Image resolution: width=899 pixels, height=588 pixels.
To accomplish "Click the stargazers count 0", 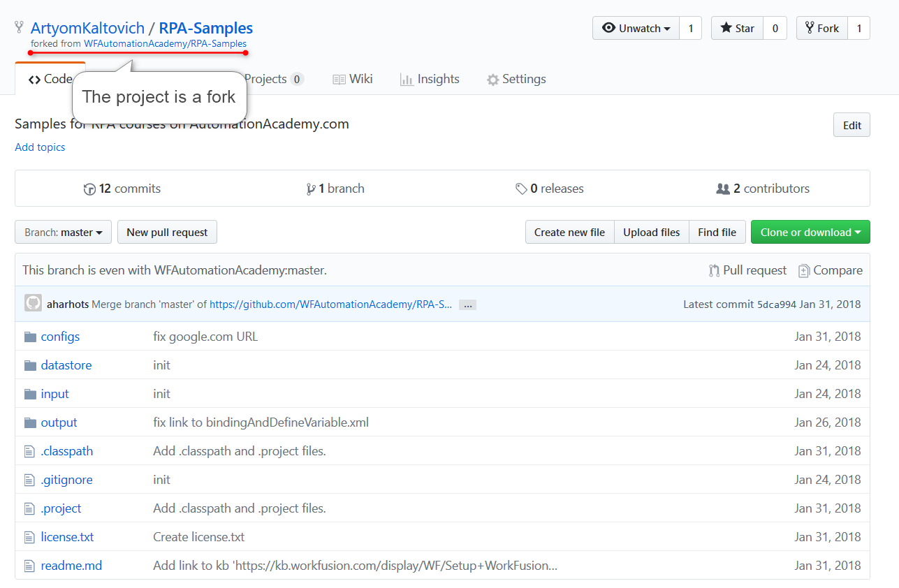I will (x=775, y=28).
